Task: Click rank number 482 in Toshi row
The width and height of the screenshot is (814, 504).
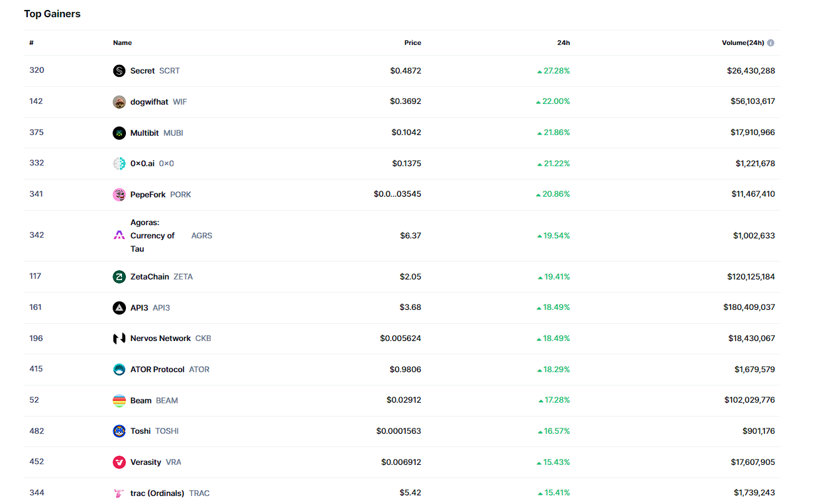Action: [x=36, y=431]
